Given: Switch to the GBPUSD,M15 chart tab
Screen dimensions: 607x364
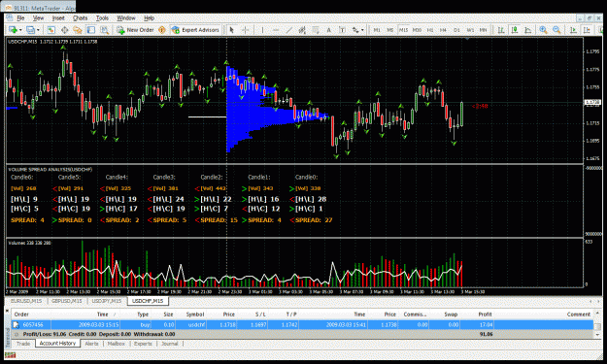Looking at the screenshot, I should click(67, 301).
